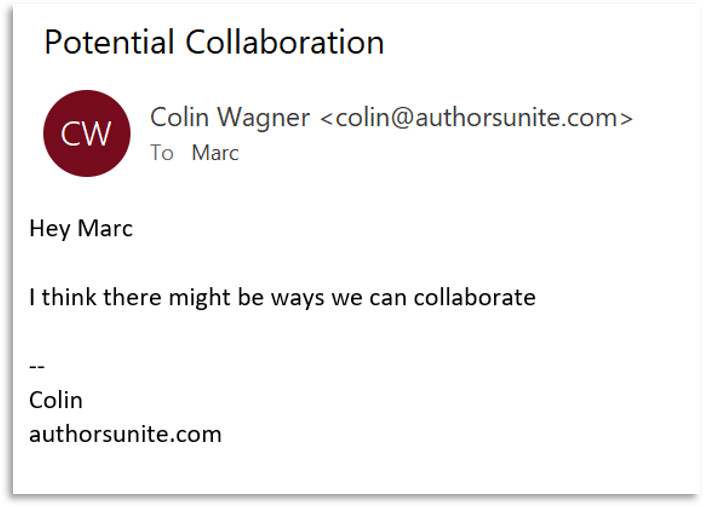Click the surname Wagner in sender line
Image resolution: width=704 pixels, height=507 pixels.
pos(269,117)
